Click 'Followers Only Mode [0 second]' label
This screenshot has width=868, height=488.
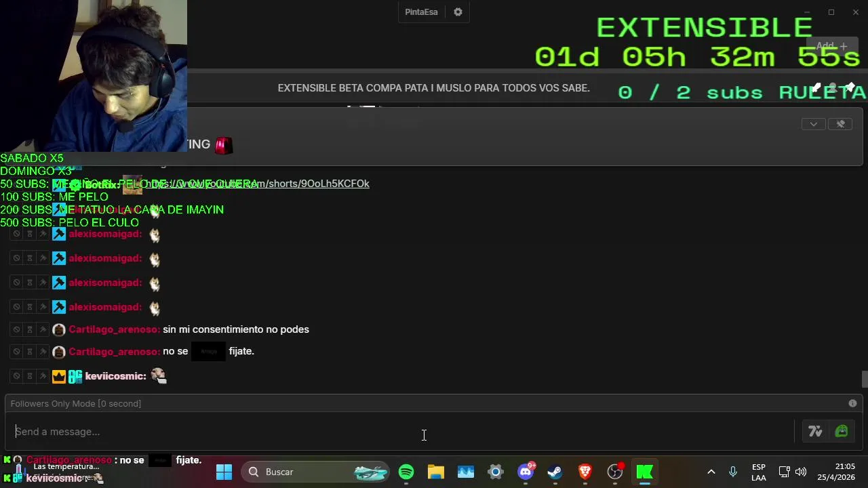(76, 403)
